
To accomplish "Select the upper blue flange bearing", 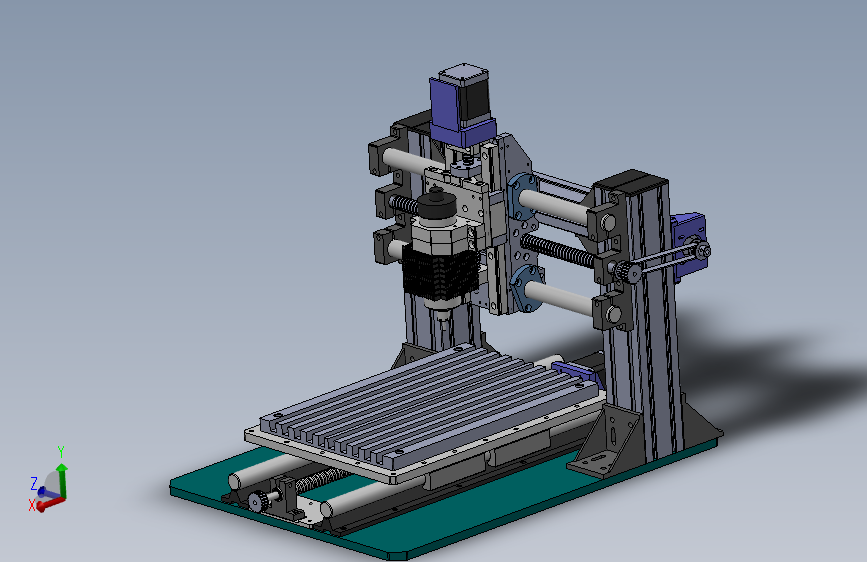I will (521, 196).
